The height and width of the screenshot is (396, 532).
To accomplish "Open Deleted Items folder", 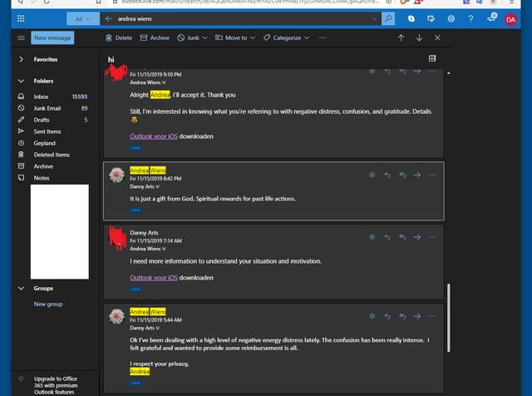I will coord(52,155).
